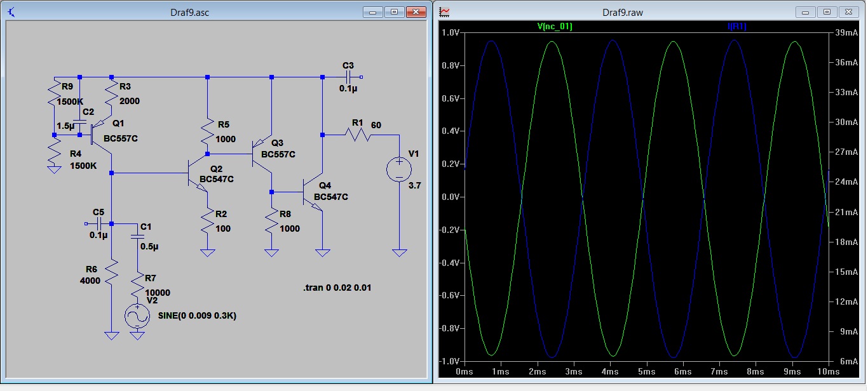Click the left voltage axis of plot
Image resolution: width=868 pixels, height=391 pixels.
point(452,197)
